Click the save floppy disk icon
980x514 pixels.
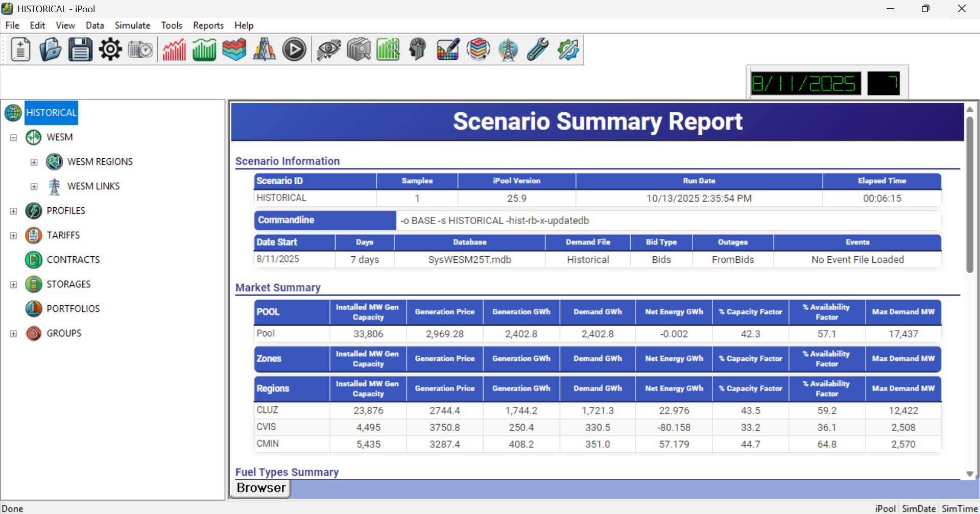pyautogui.click(x=80, y=50)
